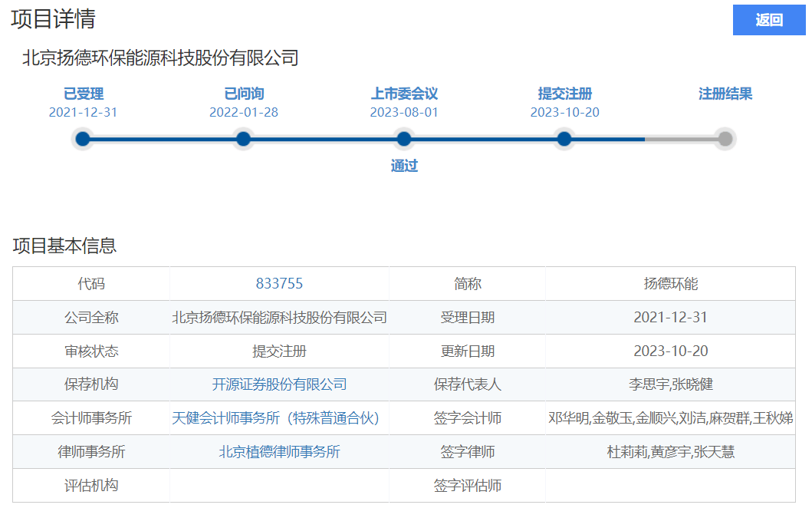Viewport: 812px width, 508px height.
Task: Click the 返回 button
Action: (768, 20)
